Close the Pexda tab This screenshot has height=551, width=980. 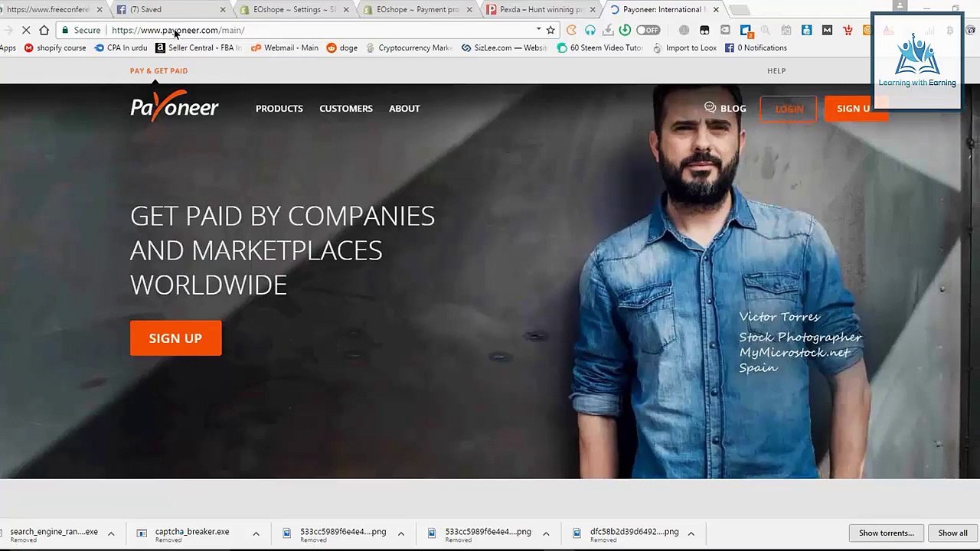593,9
